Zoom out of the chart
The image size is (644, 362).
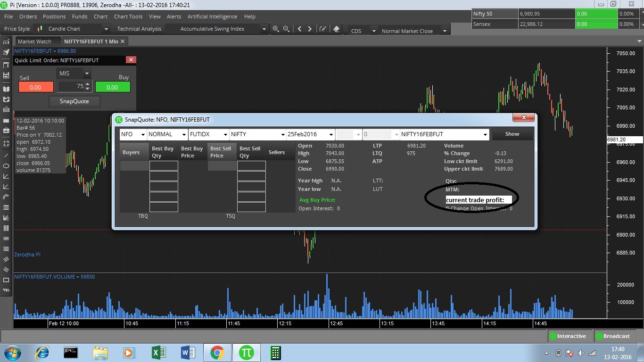point(286,29)
